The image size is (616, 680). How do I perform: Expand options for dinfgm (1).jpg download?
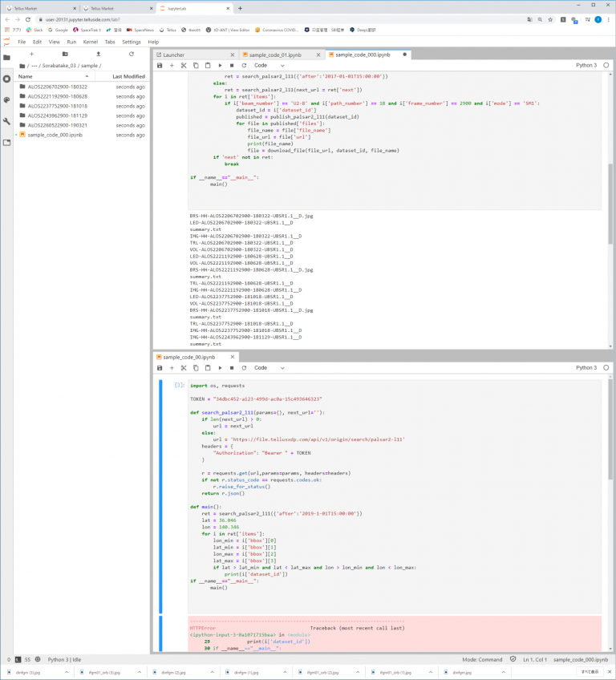(x=285, y=672)
